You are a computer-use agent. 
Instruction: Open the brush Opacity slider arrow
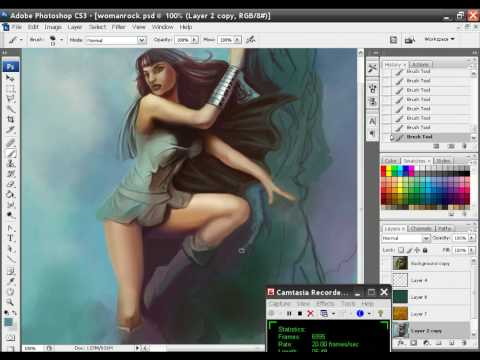tap(195, 40)
